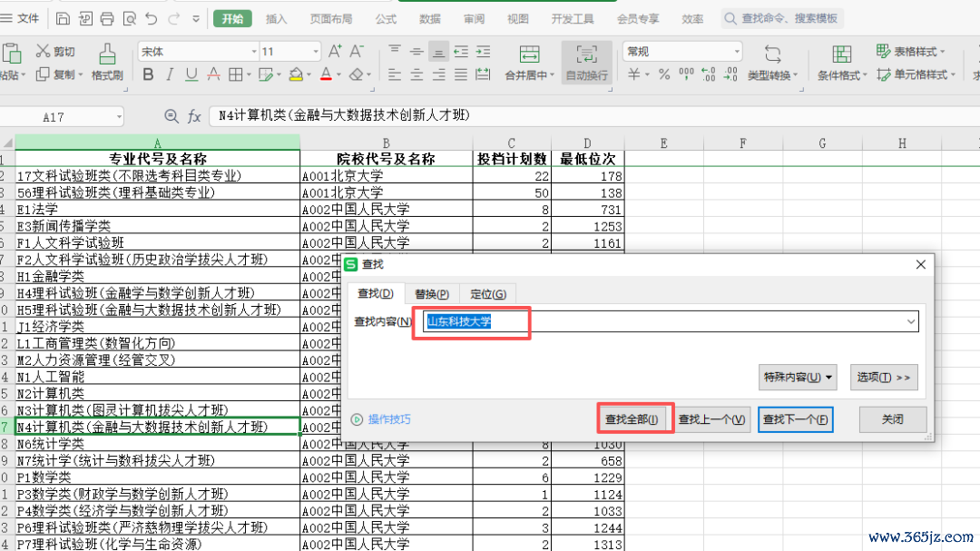Align text to top of cell
The width and height of the screenshot is (980, 551).
395,51
